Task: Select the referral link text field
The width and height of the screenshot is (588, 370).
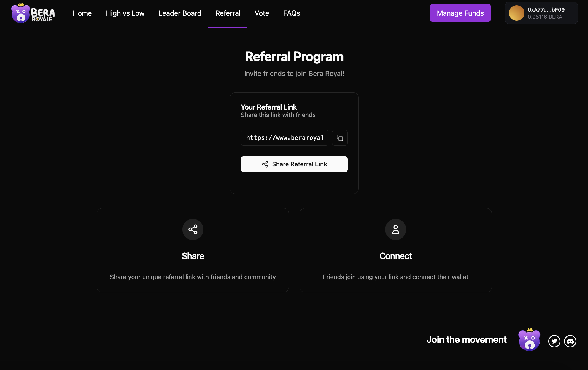Action: (284, 138)
